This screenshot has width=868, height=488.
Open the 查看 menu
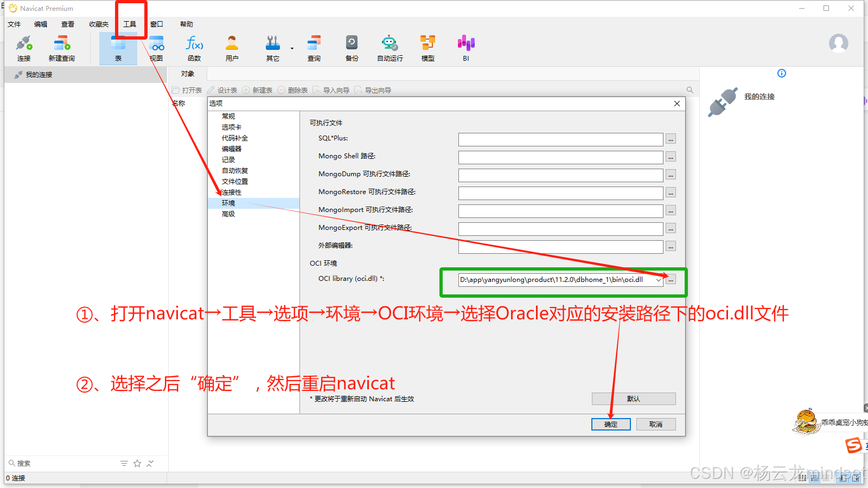coord(68,24)
